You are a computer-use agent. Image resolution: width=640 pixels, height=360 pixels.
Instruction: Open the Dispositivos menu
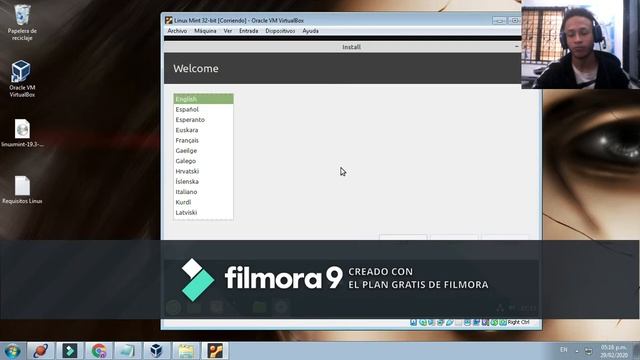click(280, 31)
